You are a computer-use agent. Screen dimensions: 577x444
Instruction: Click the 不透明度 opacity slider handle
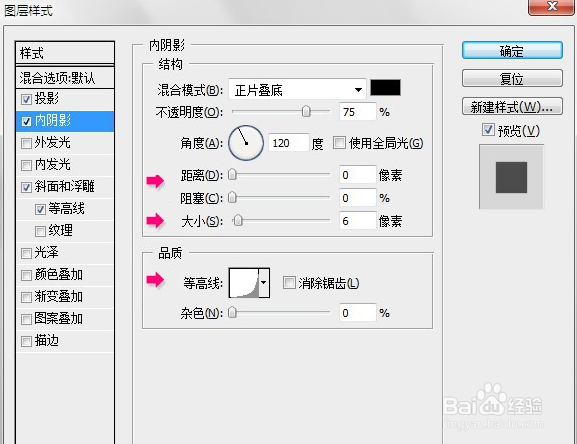pyautogui.click(x=306, y=111)
